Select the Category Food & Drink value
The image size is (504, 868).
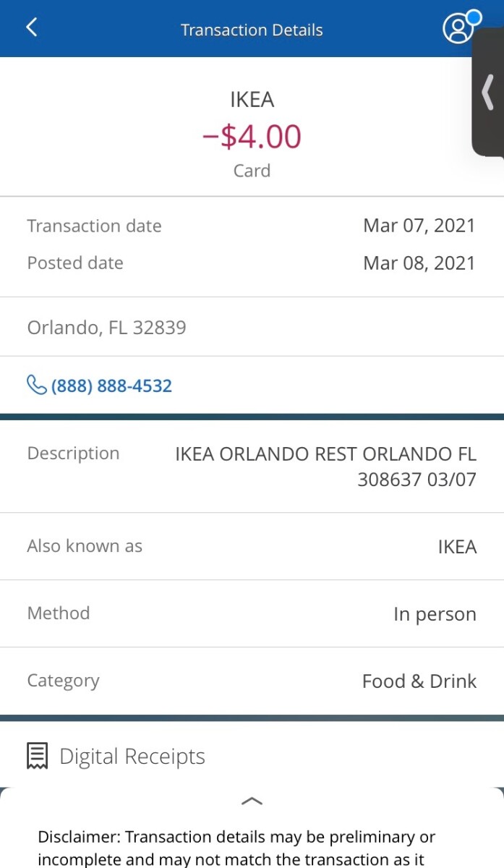coord(419,681)
